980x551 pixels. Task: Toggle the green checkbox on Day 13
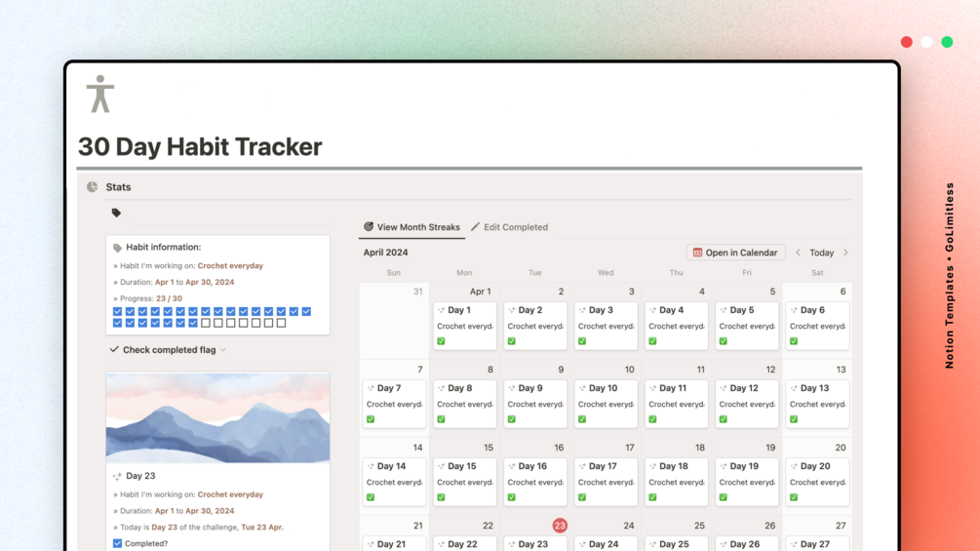pos(794,419)
